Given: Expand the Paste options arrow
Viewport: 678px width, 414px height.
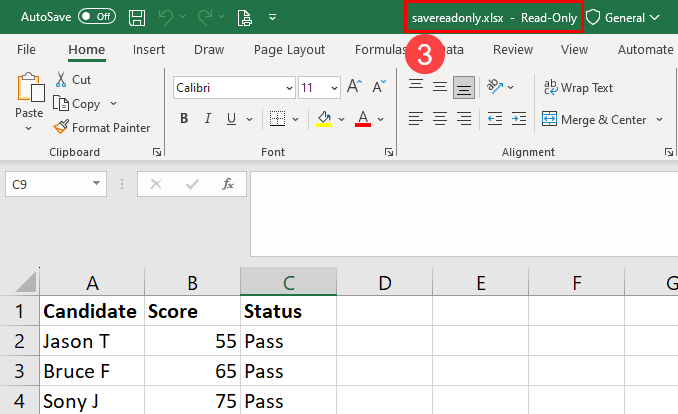Looking at the screenshot, I should point(29,128).
